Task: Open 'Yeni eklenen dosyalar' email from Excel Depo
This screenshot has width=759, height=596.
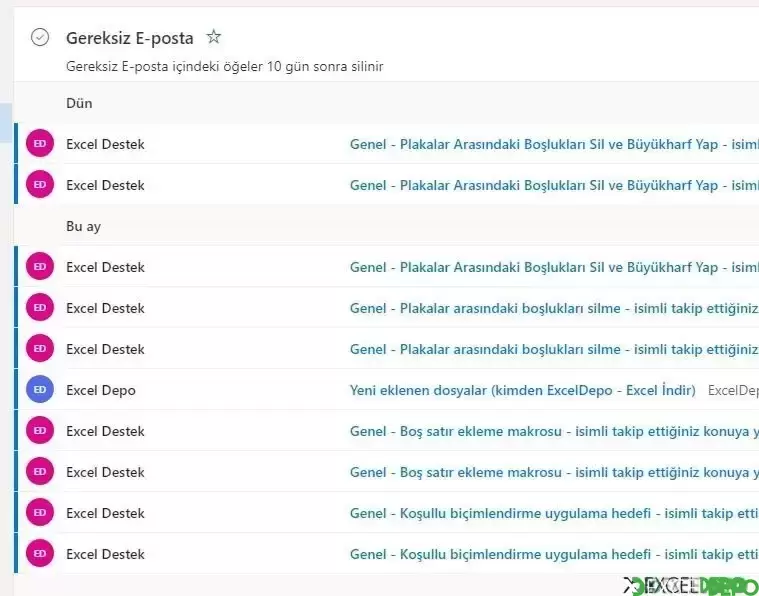Action: (x=387, y=390)
